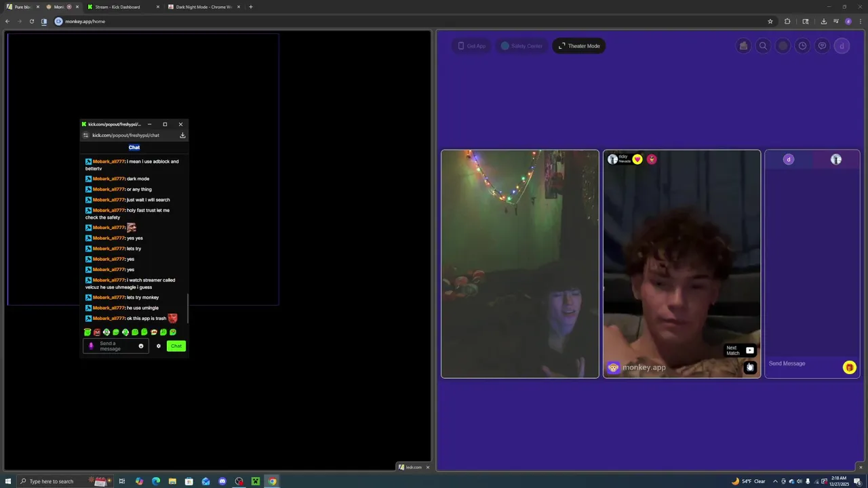868x488 pixels.
Task: Click the Chat heading in Kick popout
Action: [134, 147]
